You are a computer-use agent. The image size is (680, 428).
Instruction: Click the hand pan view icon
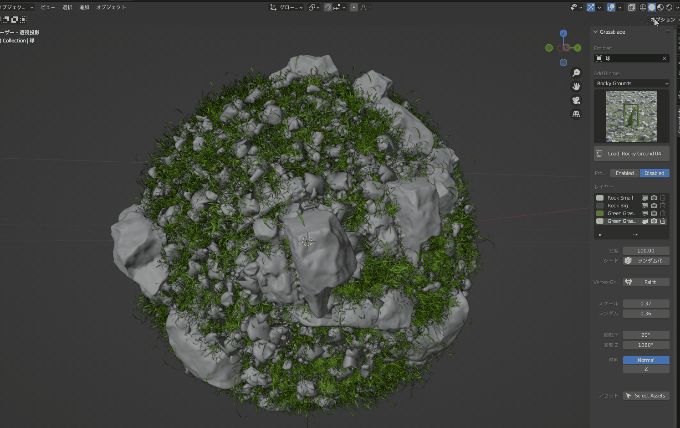pyautogui.click(x=576, y=87)
